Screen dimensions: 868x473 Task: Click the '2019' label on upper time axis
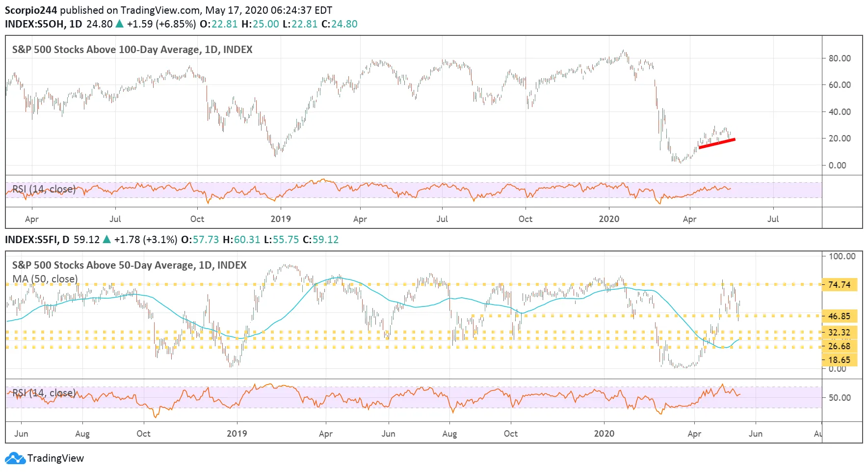tap(281, 219)
